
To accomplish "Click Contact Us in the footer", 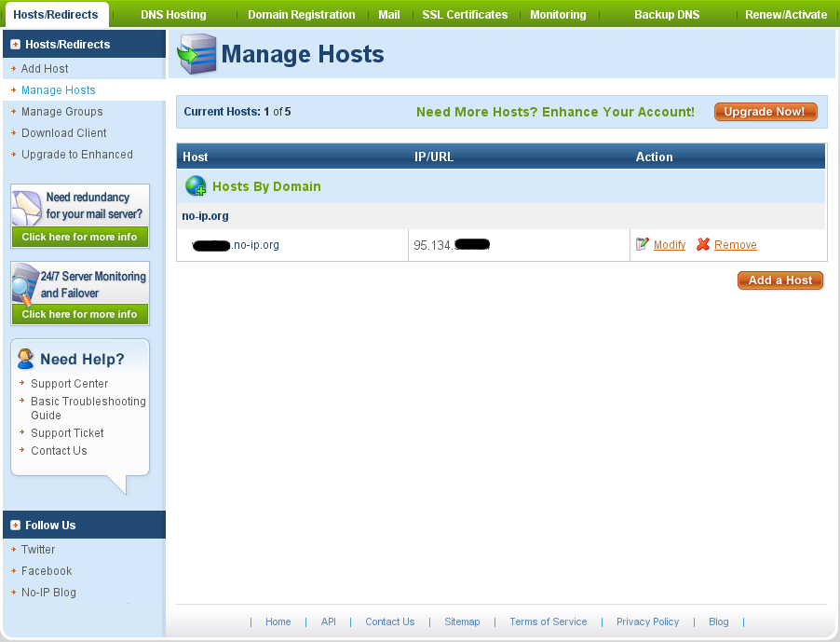I will 390,622.
